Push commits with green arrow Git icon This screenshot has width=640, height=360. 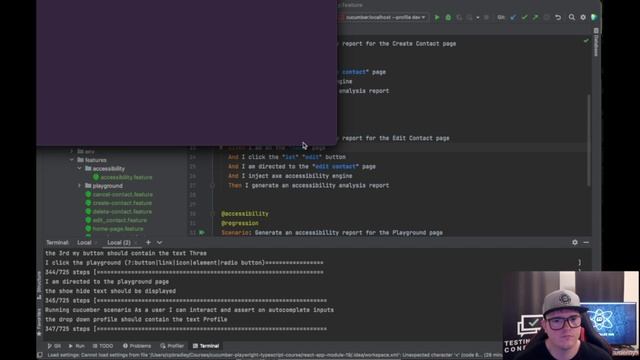click(536, 17)
